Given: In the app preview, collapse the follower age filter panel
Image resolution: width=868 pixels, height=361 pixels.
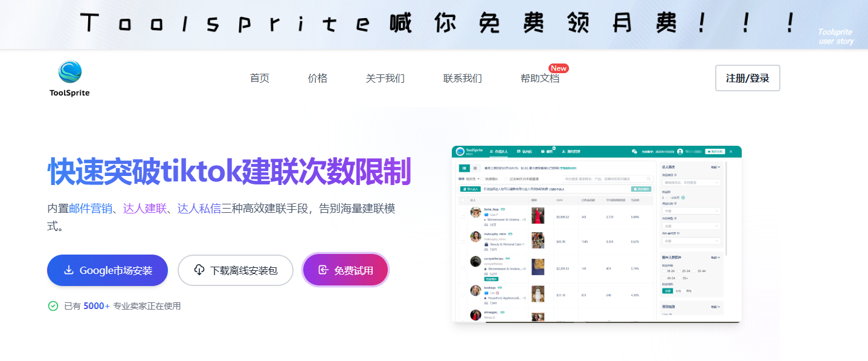Looking at the screenshot, I should click(x=715, y=258).
